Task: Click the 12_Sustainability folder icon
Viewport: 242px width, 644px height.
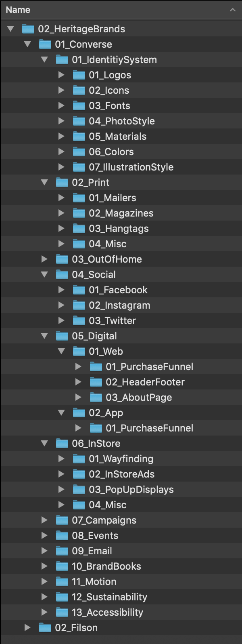Action: (x=62, y=597)
